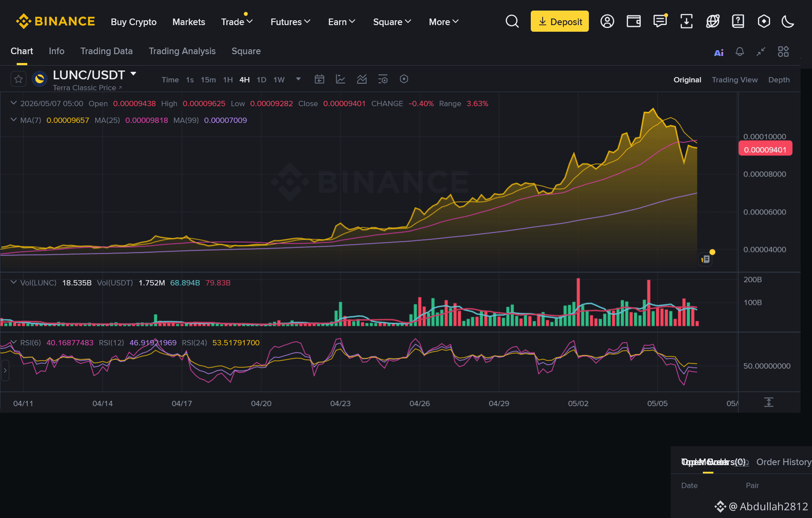Click the download app icon
This screenshot has width=812, height=518.
point(687,21)
